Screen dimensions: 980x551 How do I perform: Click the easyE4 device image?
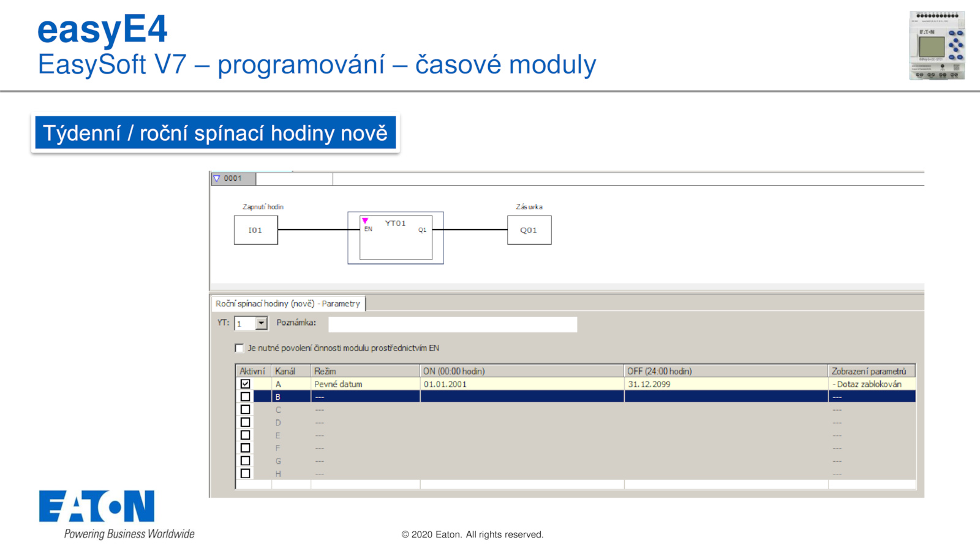click(937, 45)
